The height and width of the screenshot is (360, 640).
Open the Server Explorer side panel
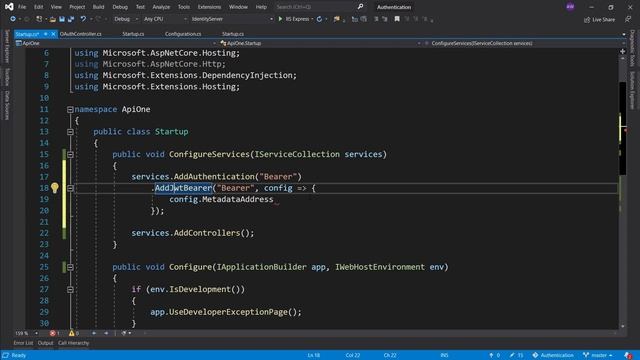tap(7, 47)
